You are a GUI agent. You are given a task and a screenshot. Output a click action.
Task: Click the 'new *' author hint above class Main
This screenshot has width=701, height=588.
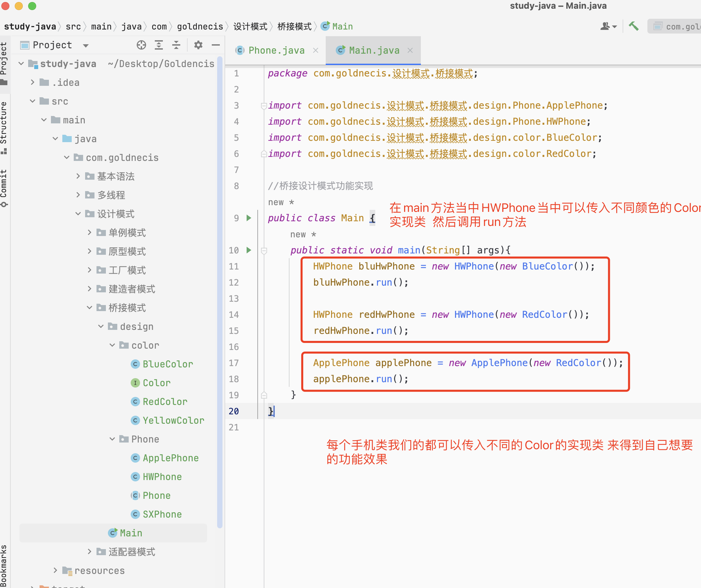click(x=281, y=202)
